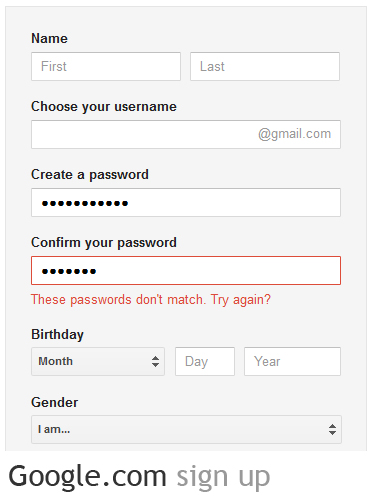Click the First name input field
The image size is (374, 500).
pyautogui.click(x=106, y=66)
